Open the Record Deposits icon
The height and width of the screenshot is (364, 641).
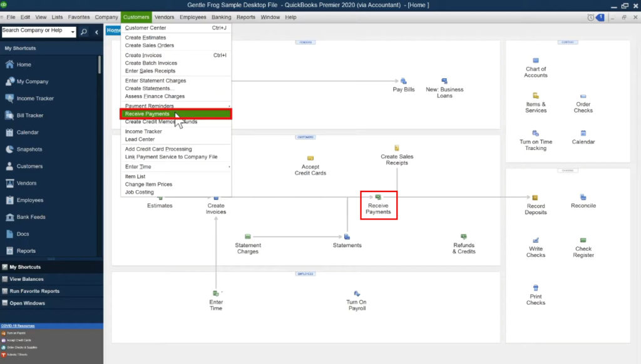535,200
